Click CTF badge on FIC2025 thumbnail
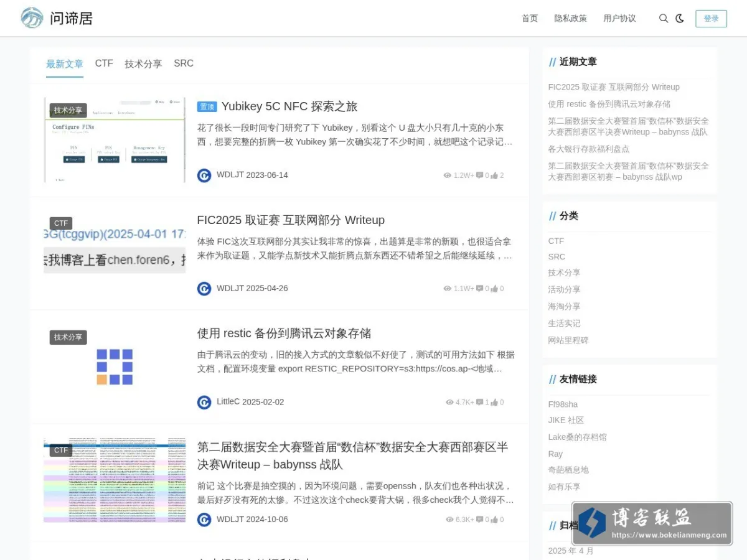The height and width of the screenshot is (560, 747). [x=61, y=223]
